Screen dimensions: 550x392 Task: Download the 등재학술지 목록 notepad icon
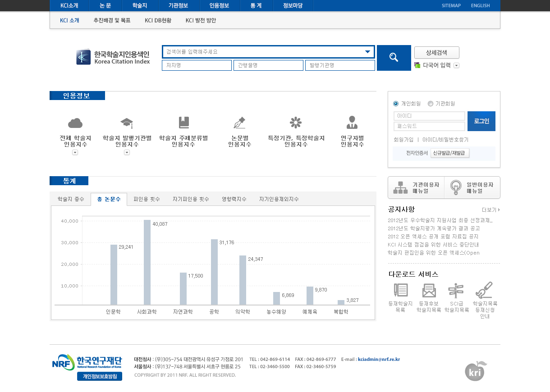point(400,290)
